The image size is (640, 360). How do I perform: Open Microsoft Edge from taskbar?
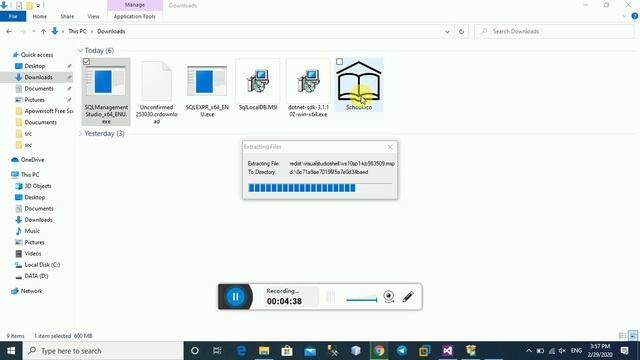click(241, 351)
